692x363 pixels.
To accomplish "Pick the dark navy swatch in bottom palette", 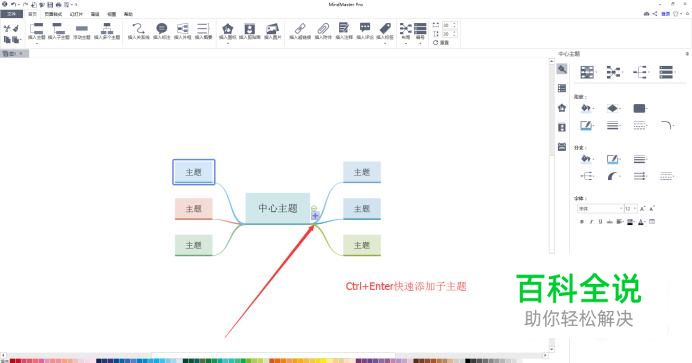I will point(99,361).
